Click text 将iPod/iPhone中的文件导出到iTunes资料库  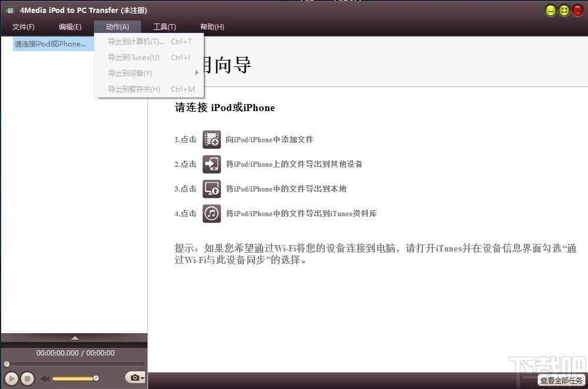click(301, 213)
